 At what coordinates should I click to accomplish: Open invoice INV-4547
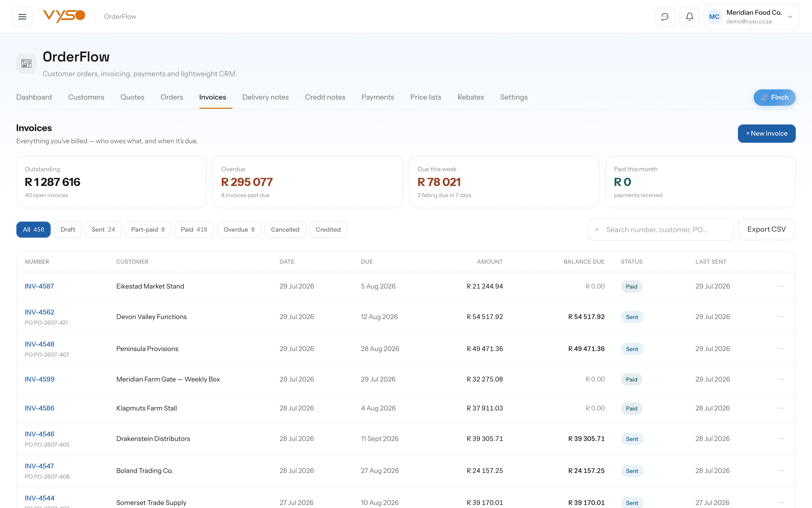click(39, 466)
